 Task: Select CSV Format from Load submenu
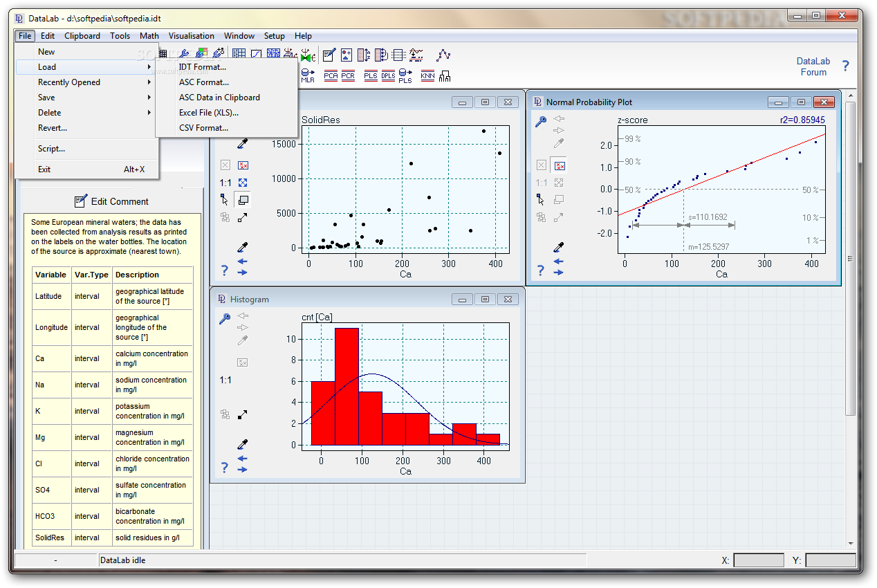[227, 128]
